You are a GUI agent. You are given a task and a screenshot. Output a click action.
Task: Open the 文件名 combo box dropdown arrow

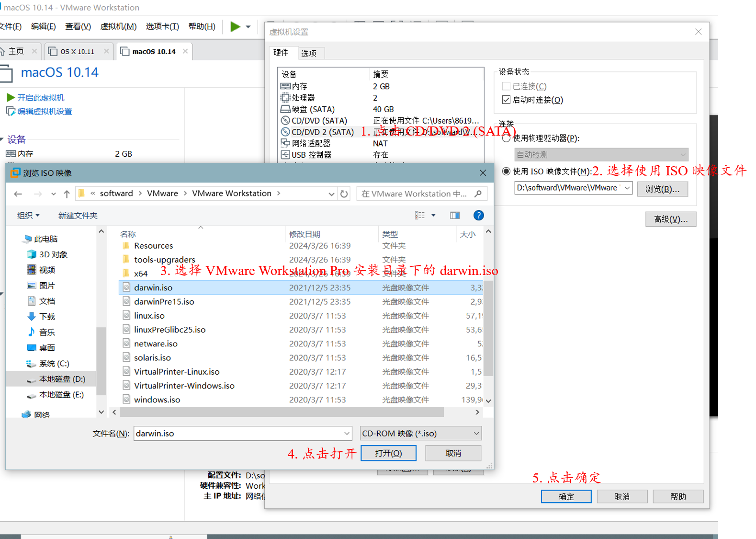347,434
